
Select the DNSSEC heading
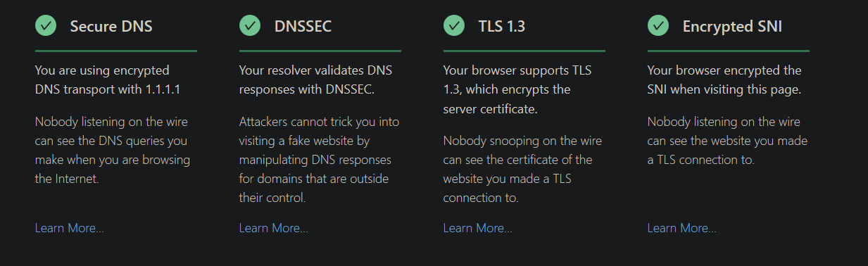point(303,27)
